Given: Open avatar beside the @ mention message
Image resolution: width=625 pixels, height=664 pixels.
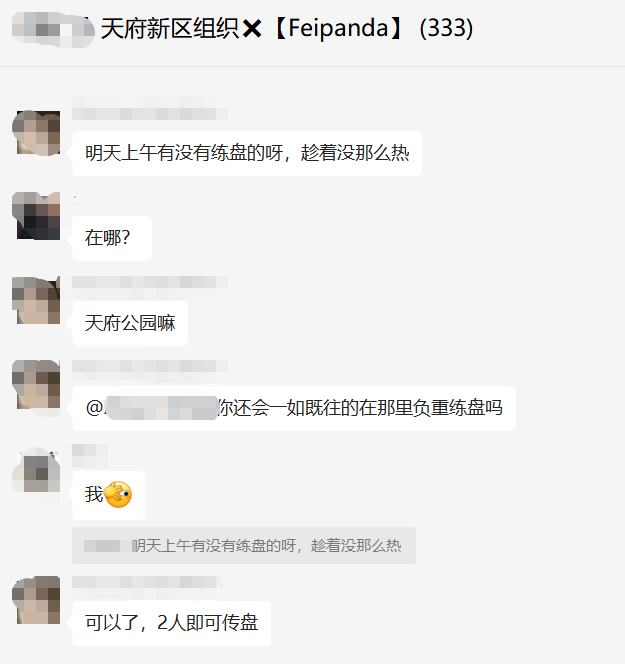Looking at the screenshot, I should coord(37,385).
